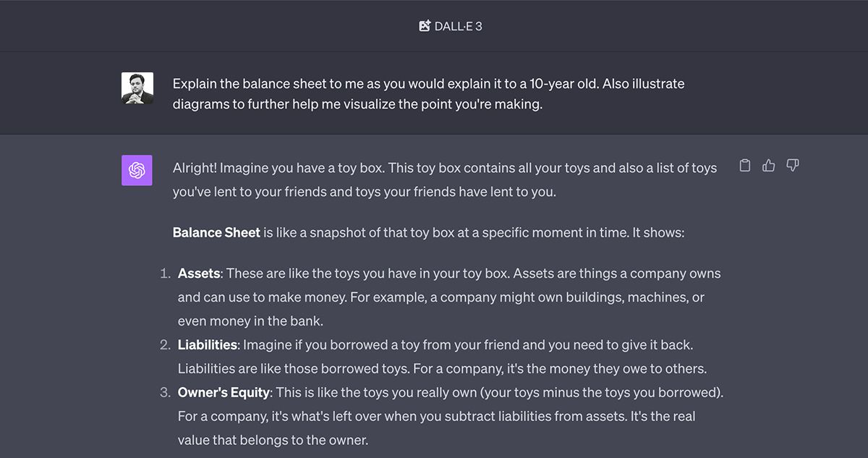868x458 pixels.
Task: Click the bold Assets list label
Action: (199, 273)
